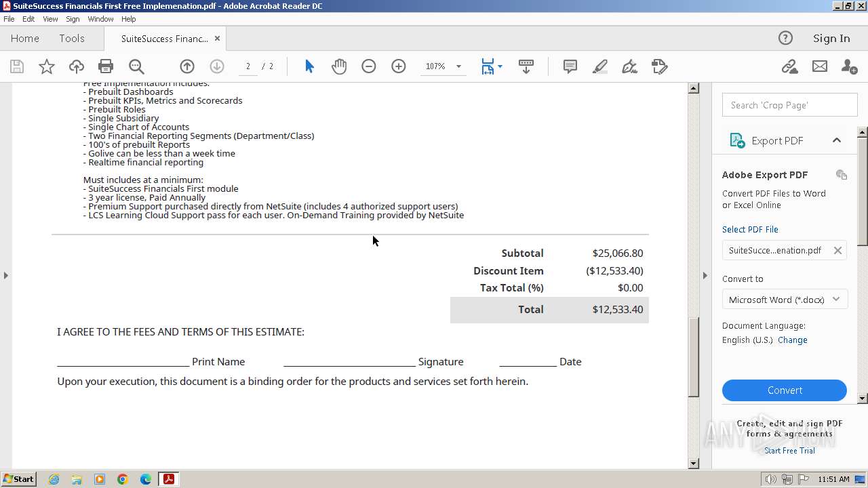Click the Total amount $12,533.40
The image size is (868, 488).
click(617, 309)
